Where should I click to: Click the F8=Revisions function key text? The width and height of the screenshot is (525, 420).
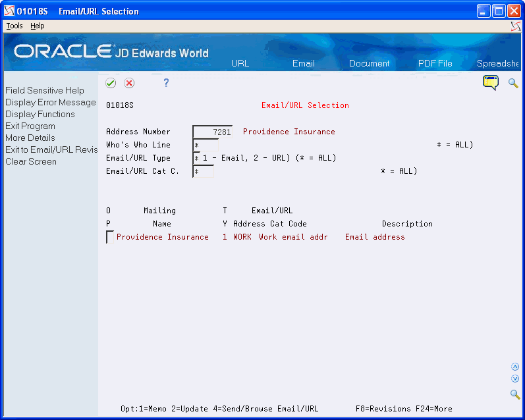[x=383, y=409]
